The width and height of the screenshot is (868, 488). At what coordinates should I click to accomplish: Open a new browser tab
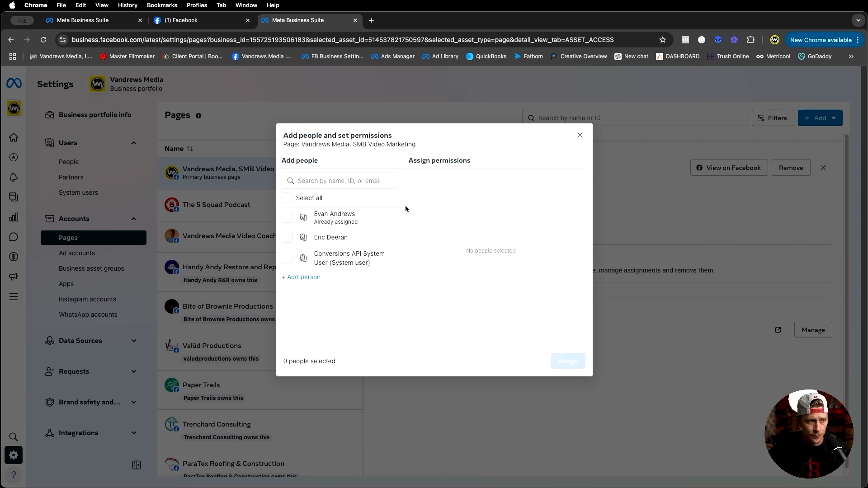tap(372, 20)
